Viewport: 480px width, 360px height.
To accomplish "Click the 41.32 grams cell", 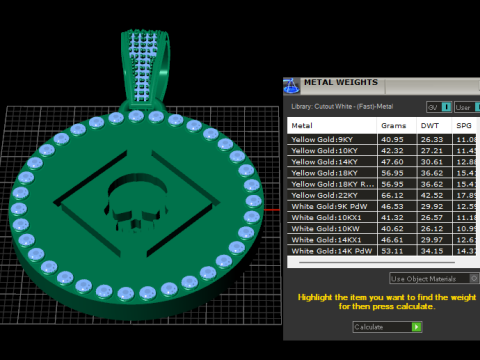I will [397, 218].
